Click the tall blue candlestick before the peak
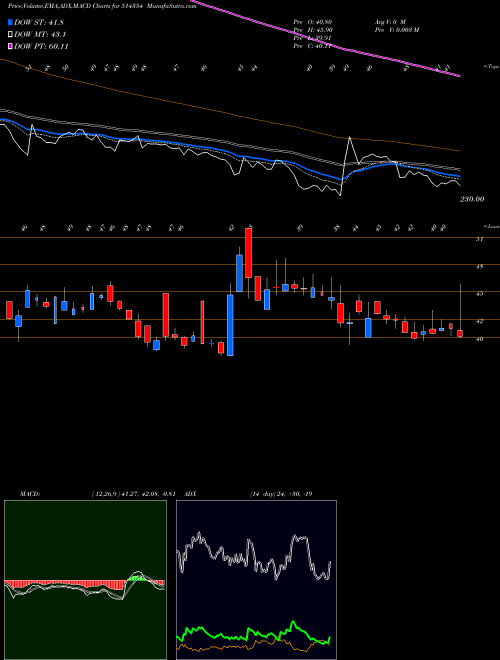500x660 pixels. click(230, 325)
